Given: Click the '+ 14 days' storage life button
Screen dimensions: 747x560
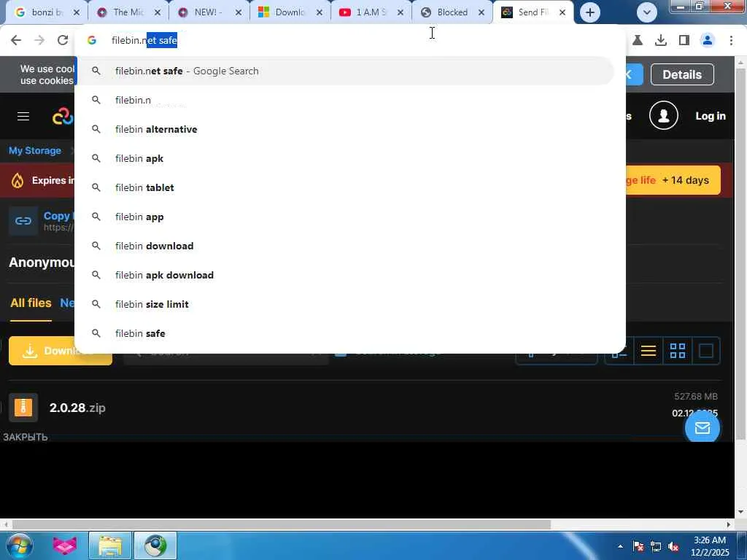Looking at the screenshot, I should (x=673, y=180).
